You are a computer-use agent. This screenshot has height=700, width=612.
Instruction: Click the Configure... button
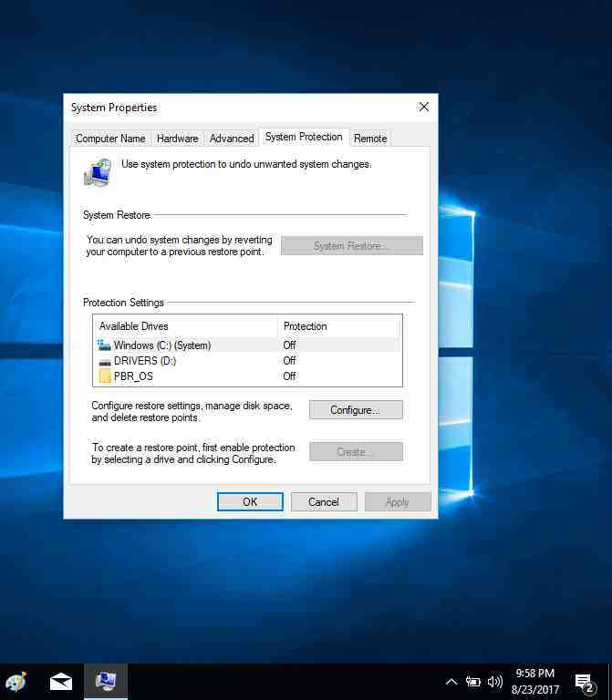coord(356,410)
